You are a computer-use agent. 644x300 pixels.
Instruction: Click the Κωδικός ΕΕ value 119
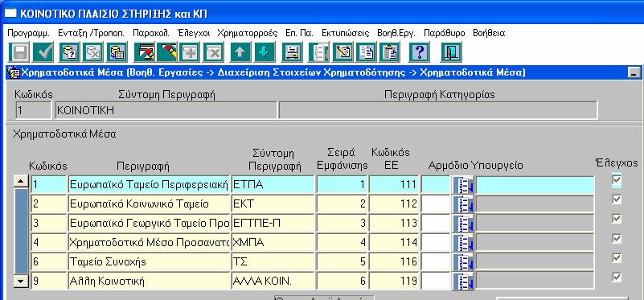[x=394, y=282]
